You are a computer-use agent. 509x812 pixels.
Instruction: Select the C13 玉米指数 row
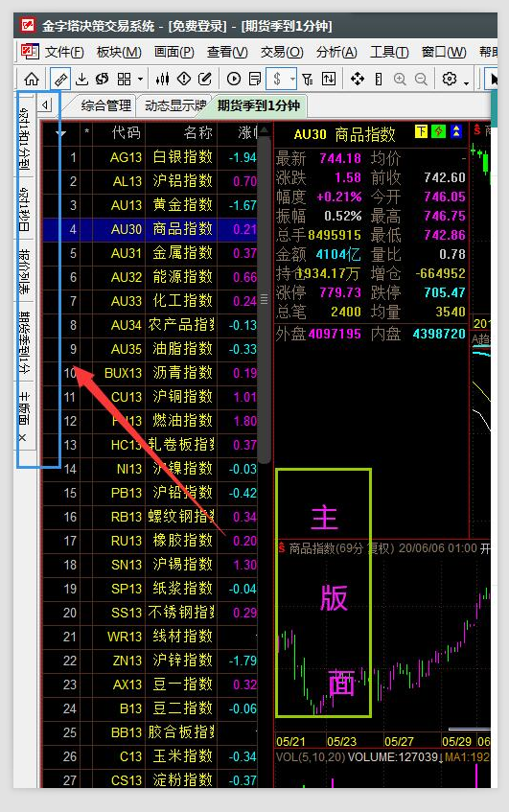pos(150,756)
